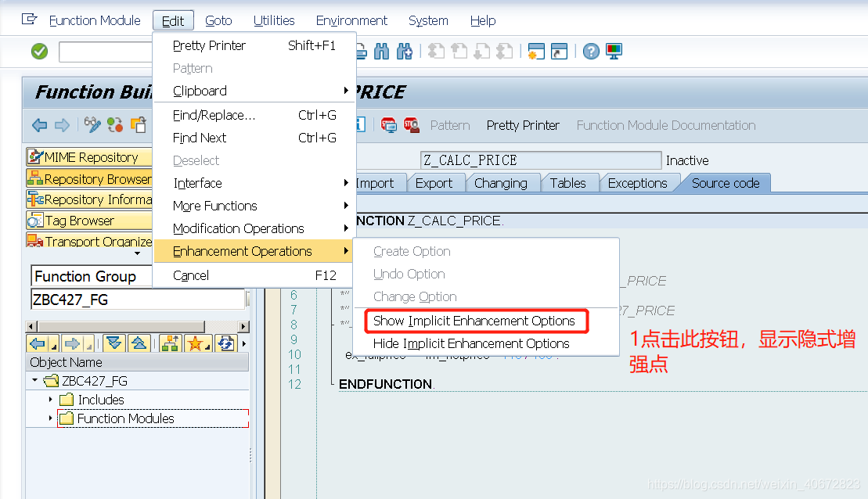Choose Pretty Printer from Edit menu
The image size is (868, 499).
pyautogui.click(x=254, y=45)
